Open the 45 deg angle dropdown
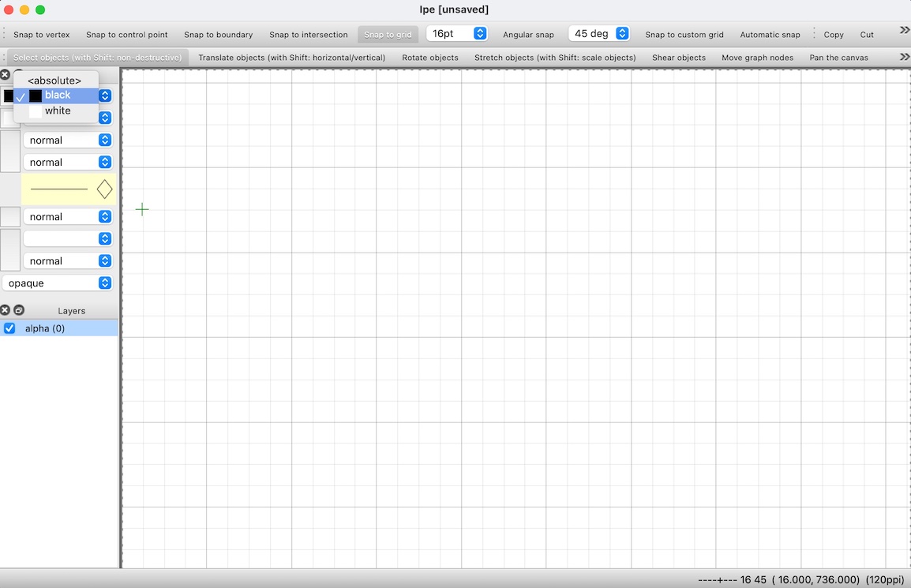The height and width of the screenshot is (588, 911). tap(599, 34)
